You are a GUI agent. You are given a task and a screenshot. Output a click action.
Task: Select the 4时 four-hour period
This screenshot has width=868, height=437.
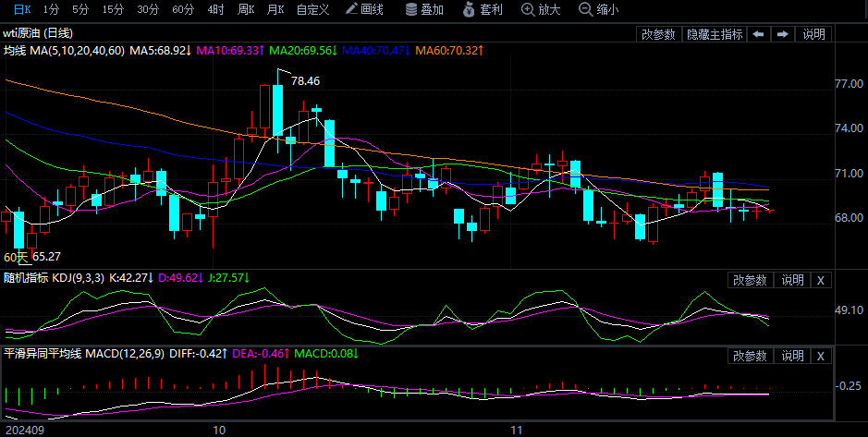[215, 9]
